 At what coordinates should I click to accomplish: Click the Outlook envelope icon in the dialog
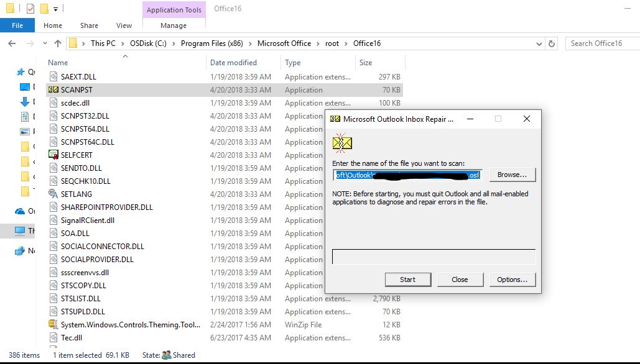342,142
